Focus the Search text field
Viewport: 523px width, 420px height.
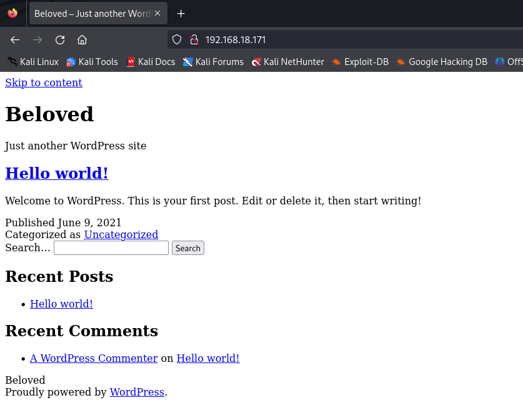[x=111, y=248]
